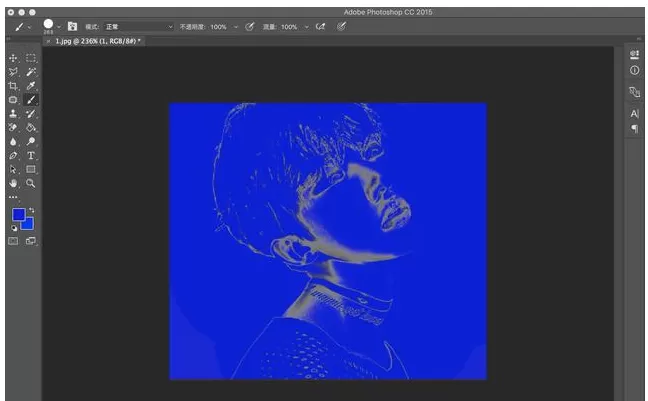This screenshot has width=648, height=401.
Task: Select the Blur tool
Action: (x=13, y=142)
